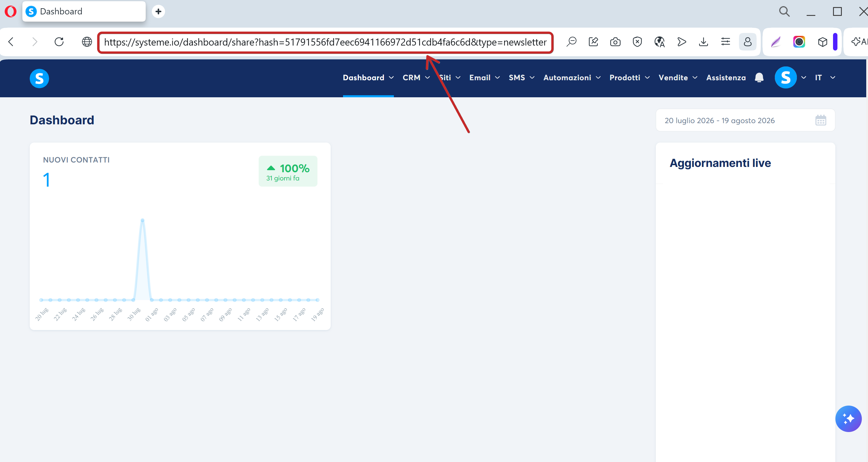The height and width of the screenshot is (462, 868).
Task: Click the purple feather extension icon
Action: pyautogui.click(x=776, y=42)
